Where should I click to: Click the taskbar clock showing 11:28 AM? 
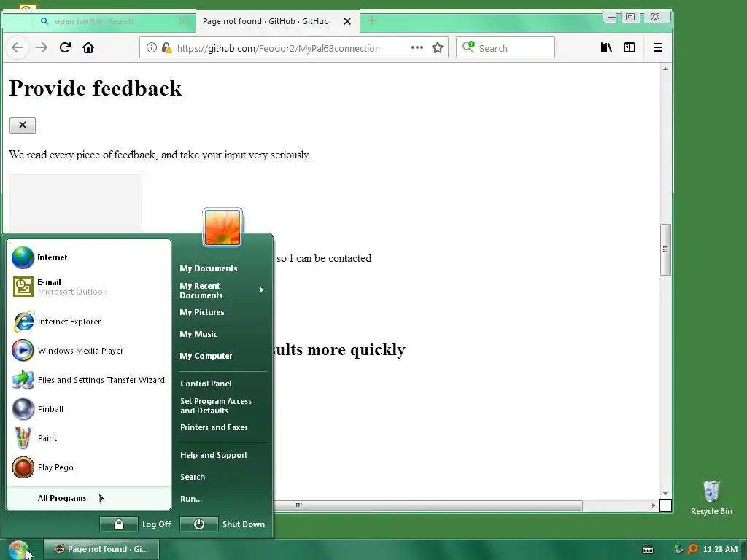tap(720, 549)
